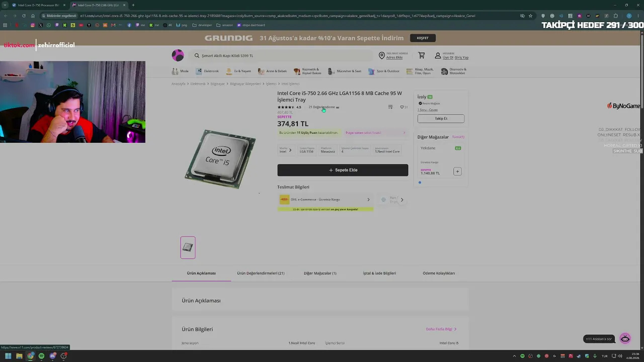This screenshot has width=644, height=362.
Task: Open Spor & Outdoor category menu
Action: [384, 71]
